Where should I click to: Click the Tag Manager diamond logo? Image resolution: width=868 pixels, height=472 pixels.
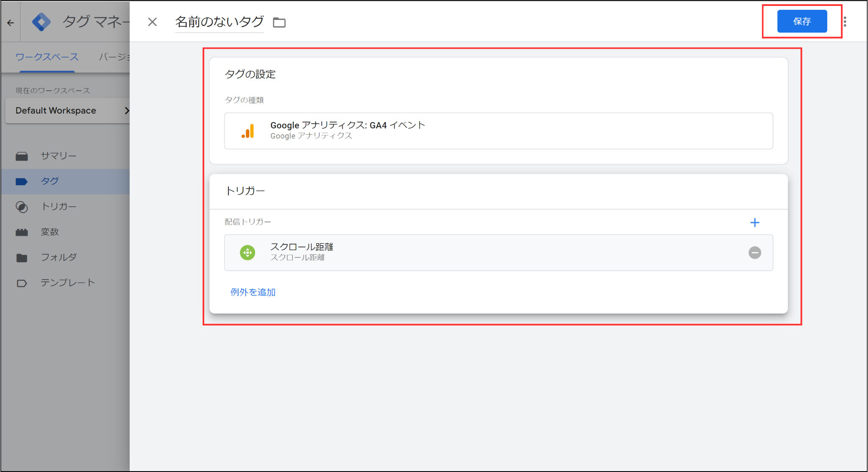(x=41, y=22)
